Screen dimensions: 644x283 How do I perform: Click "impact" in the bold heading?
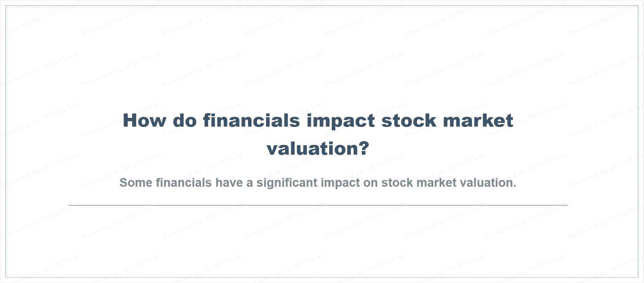point(341,121)
